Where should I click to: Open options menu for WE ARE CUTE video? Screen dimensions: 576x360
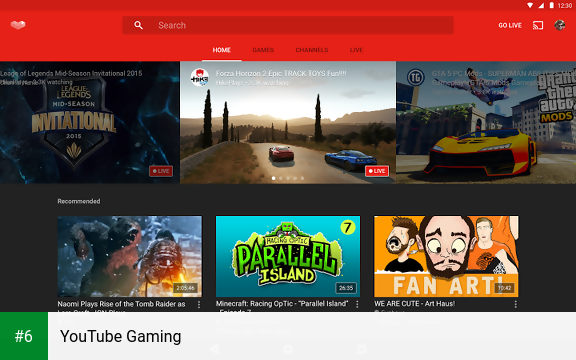click(x=515, y=305)
